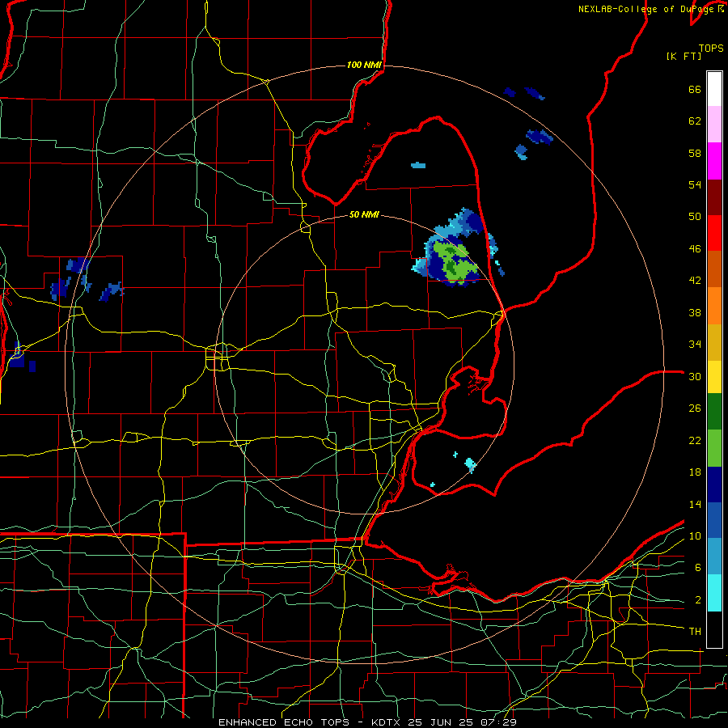Click the 50 NMI range ring label
The image size is (728, 728).
364,214
